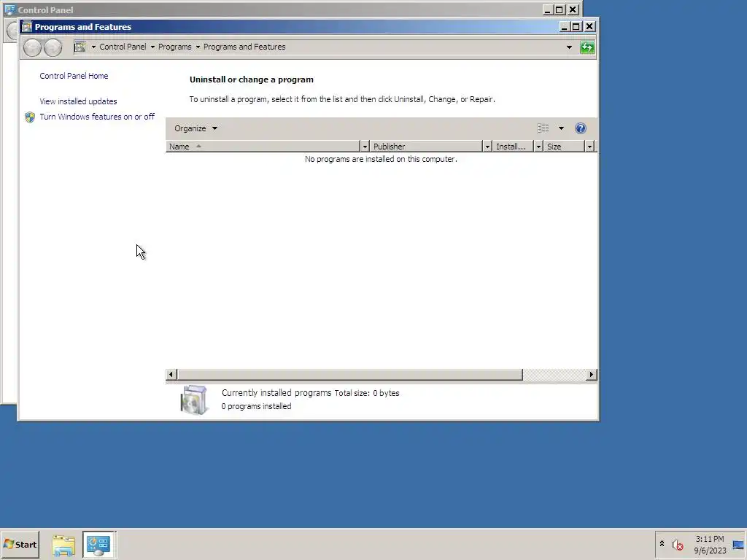Image resolution: width=747 pixels, height=560 pixels.
Task: Click the 'Uninstall or change a program' heading
Action: (252, 79)
